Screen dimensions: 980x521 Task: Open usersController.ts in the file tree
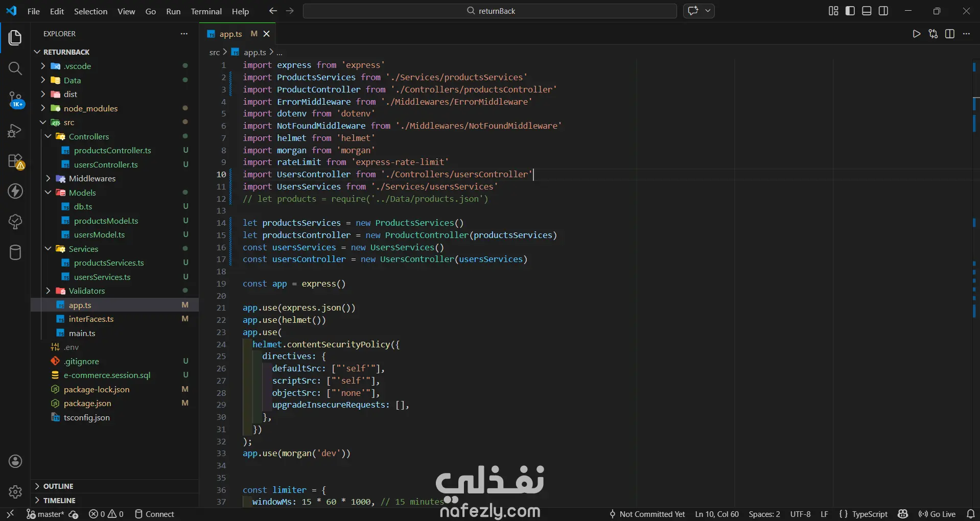tap(106, 164)
